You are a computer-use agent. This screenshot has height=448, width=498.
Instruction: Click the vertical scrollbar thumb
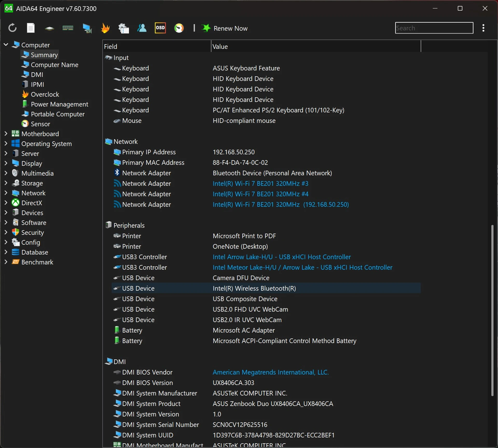click(492, 310)
